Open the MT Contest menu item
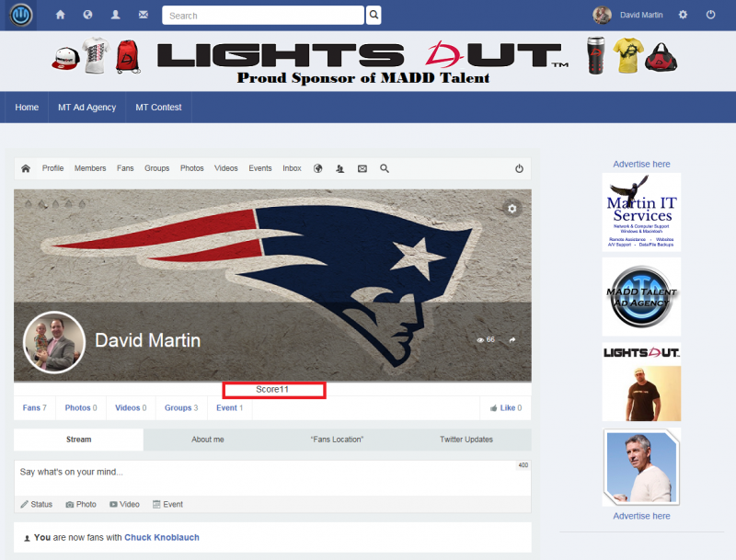 [x=158, y=107]
